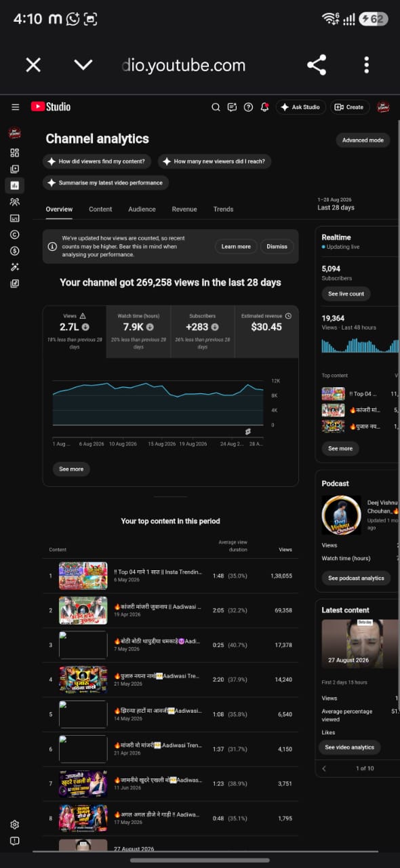Tap the address bar URL studio.youtube.com

pos(184,65)
